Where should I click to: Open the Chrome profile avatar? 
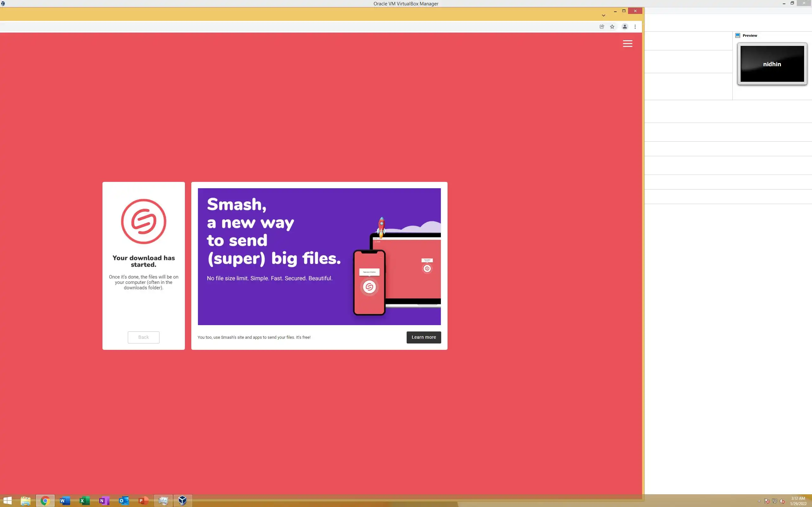pos(625,27)
